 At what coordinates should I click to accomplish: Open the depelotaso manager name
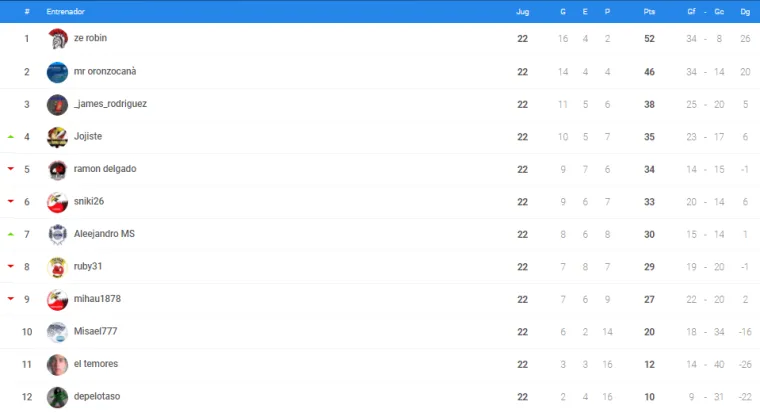(96, 396)
